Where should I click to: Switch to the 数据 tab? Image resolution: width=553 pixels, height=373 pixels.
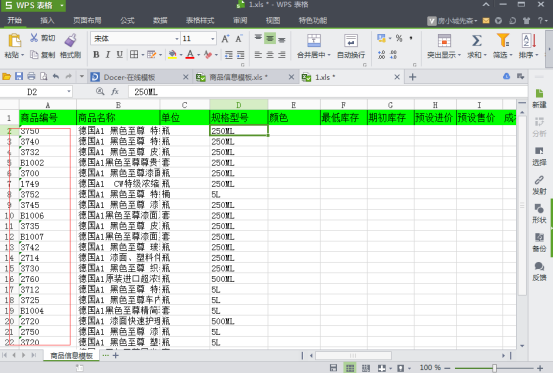click(160, 20)
